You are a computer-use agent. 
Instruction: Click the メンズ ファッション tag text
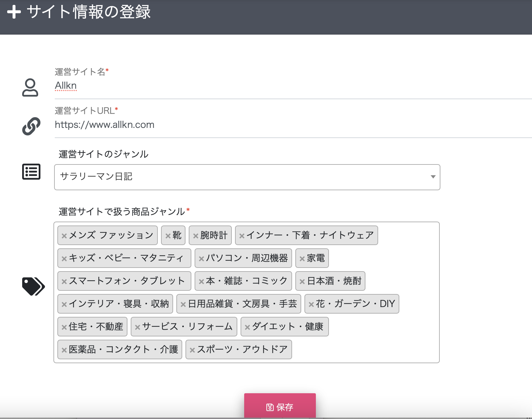coord(111,235)
